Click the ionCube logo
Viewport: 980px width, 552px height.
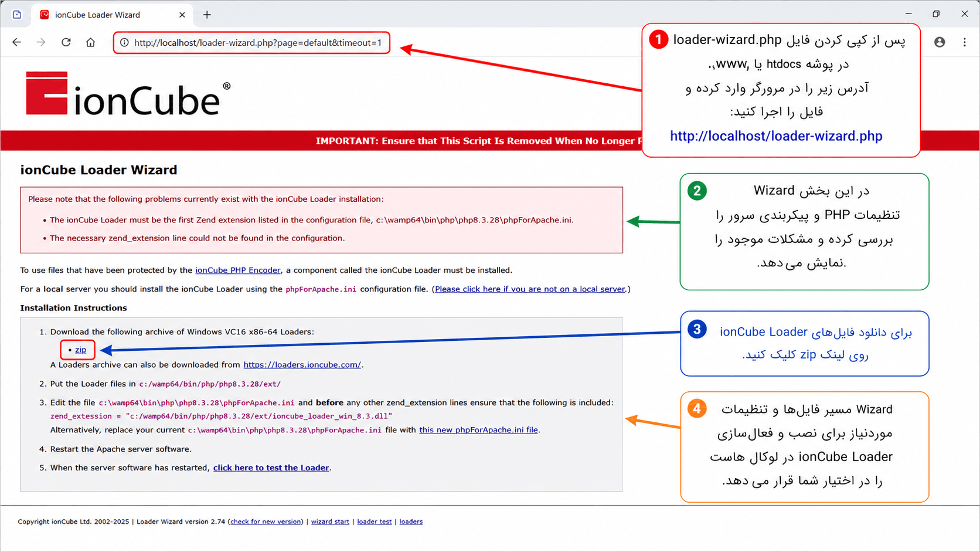click(x=128, y=94)
